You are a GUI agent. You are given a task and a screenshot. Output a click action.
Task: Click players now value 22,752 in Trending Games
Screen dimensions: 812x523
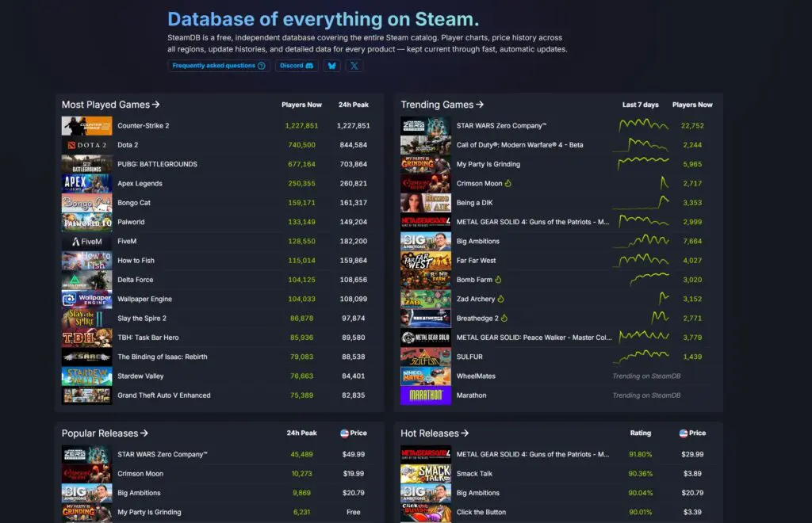[691, 126]
